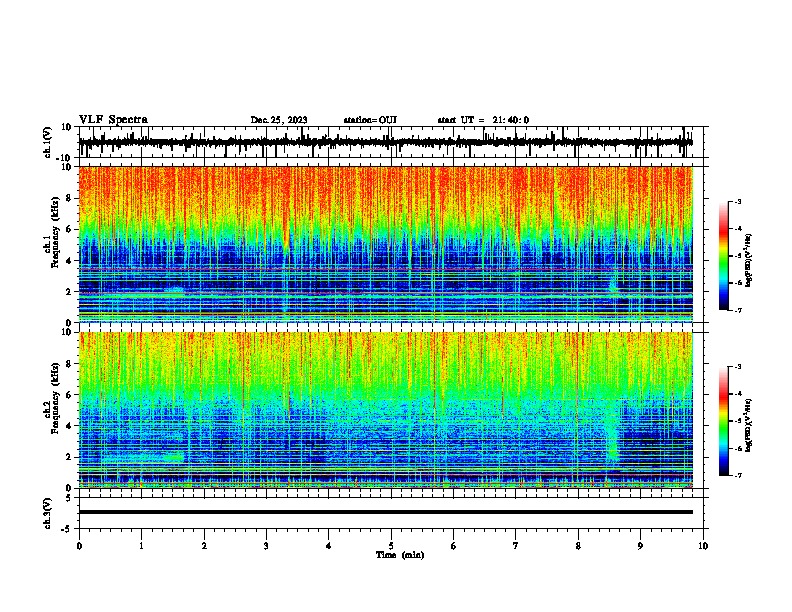Click the ch.1 spectrogram color scale bar
This screenshot has width=792, height=612.
pos(724,256)
